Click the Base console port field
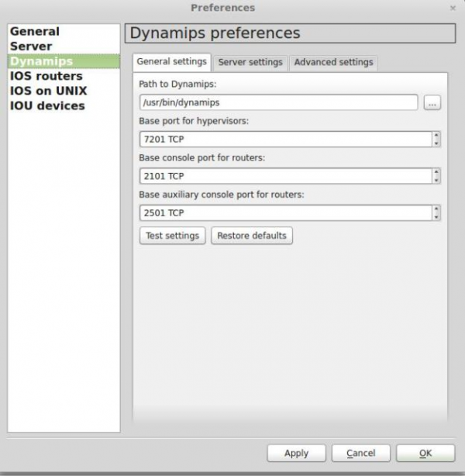Image resolution: width=465 pixels, height=476 pixels. 286,176
